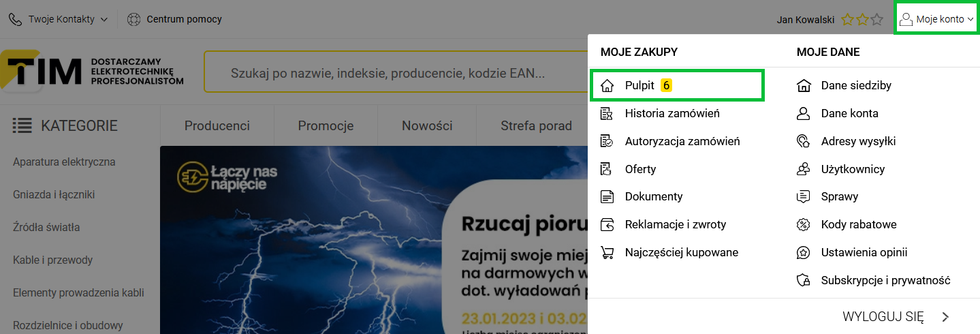980x334 pixels.
Task: Select Historia zamówień menu entry
Action: (672, 114)
